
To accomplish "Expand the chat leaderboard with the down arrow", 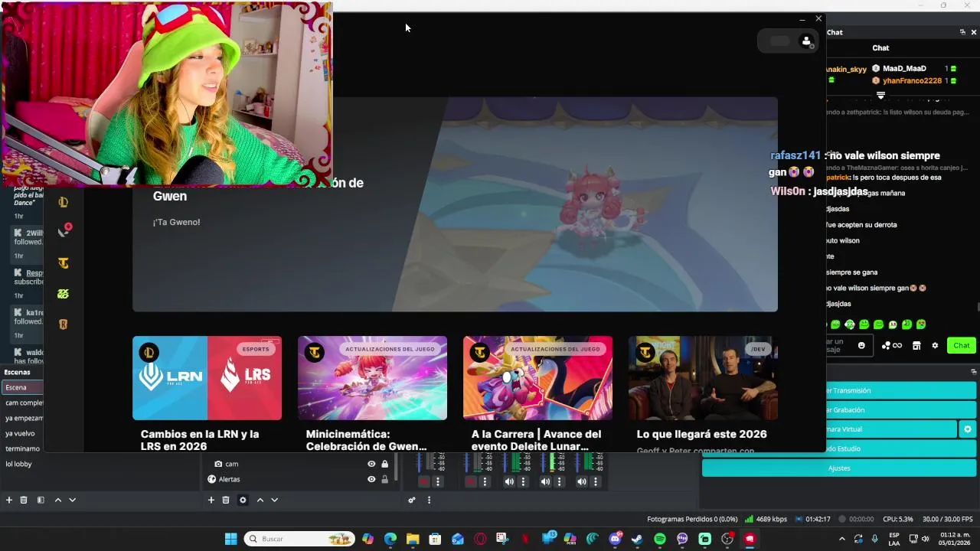I will coord(880,96).
